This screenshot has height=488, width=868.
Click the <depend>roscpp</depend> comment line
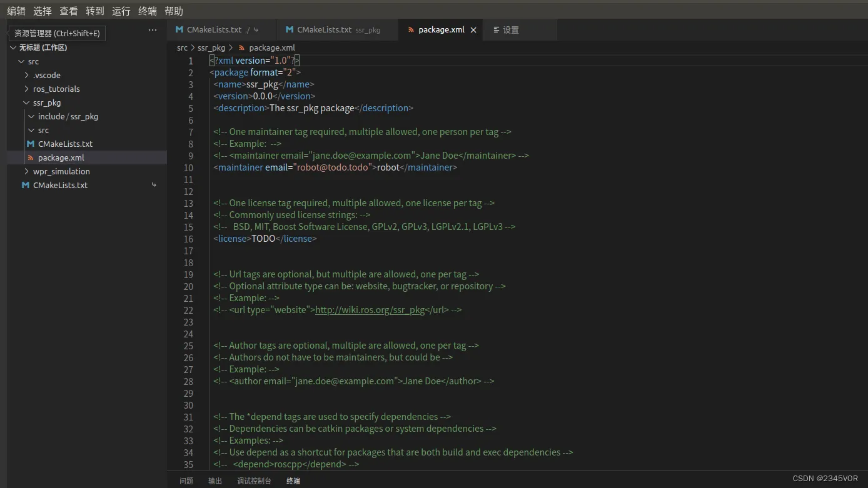tap(286, 464)
